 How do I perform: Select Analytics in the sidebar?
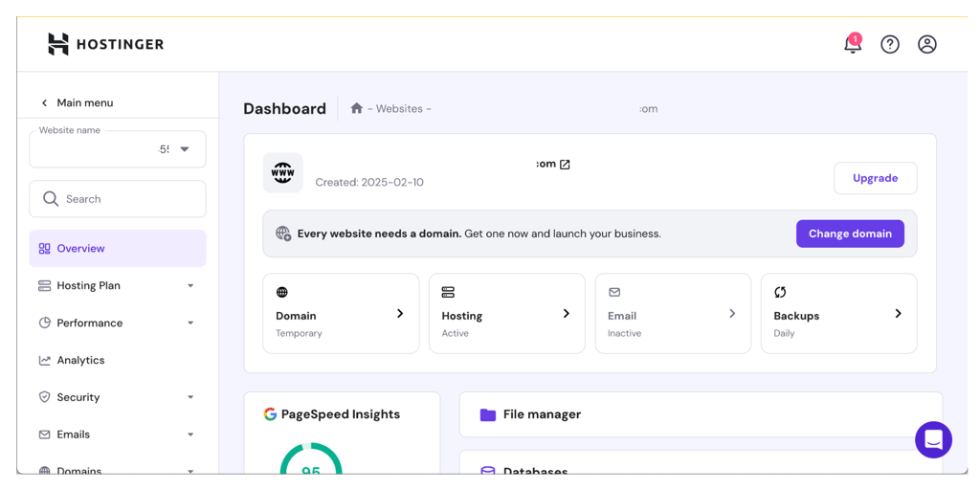[118, 360]
